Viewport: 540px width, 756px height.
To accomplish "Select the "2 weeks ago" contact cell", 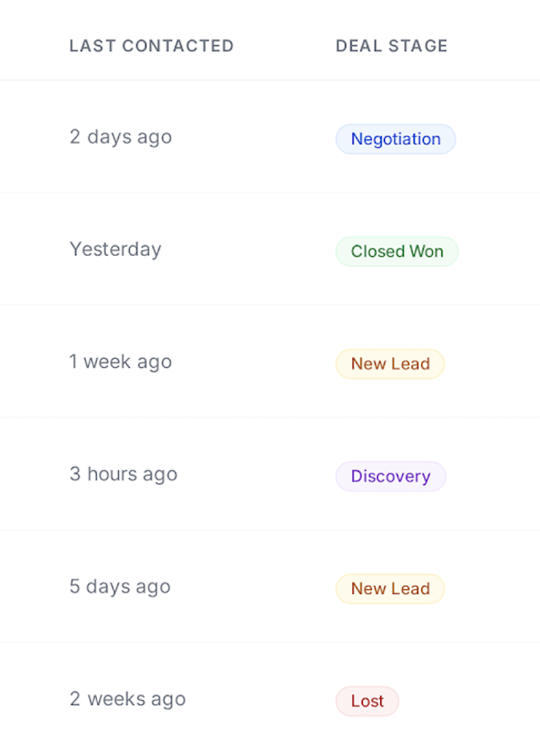I will [128, 699].
